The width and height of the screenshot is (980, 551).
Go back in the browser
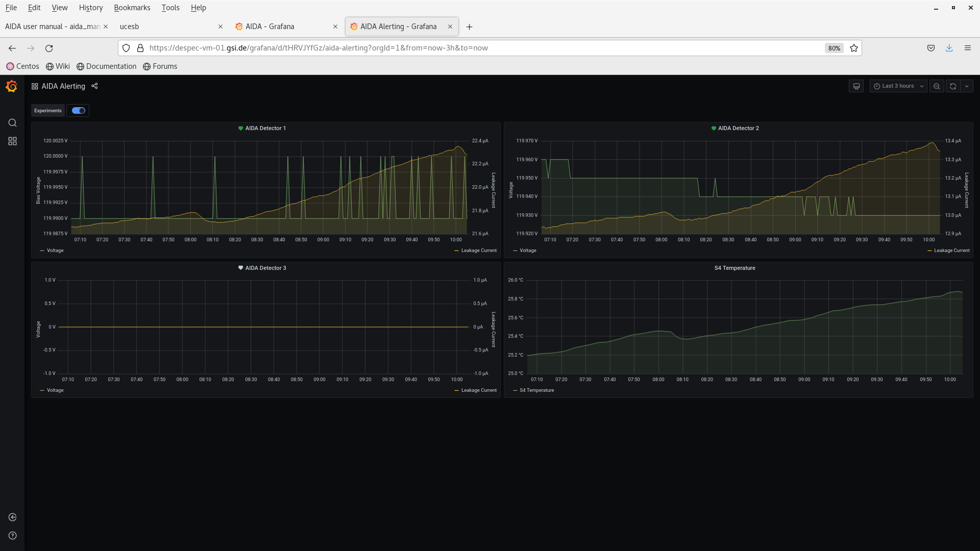[12, 48]
